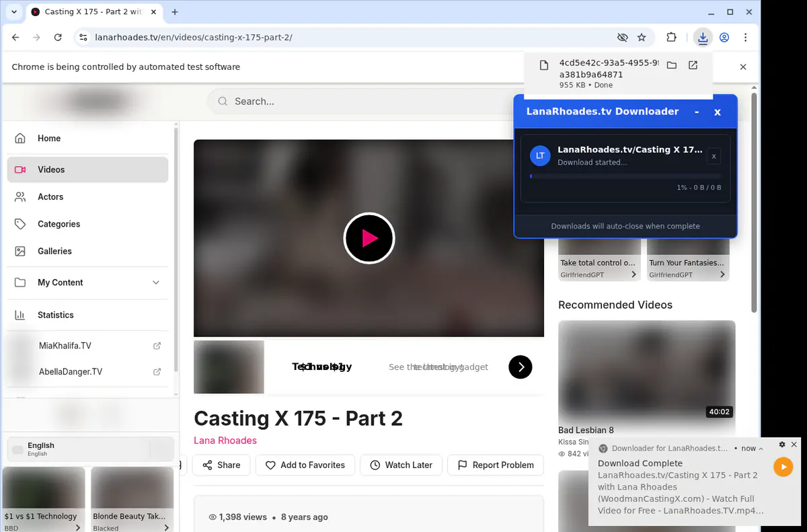This screenshot has width=807, height=532.
Task: Close the LanaRhoades.tv Downloader panel
Action: click(718, 112)
